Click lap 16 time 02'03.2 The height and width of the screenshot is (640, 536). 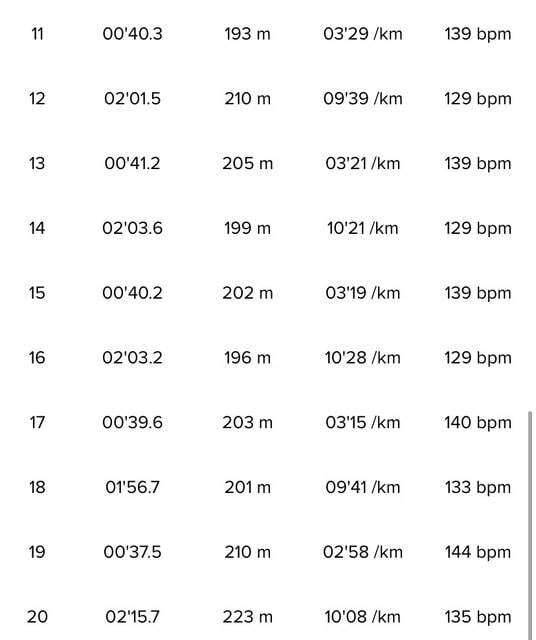(132, 358)
